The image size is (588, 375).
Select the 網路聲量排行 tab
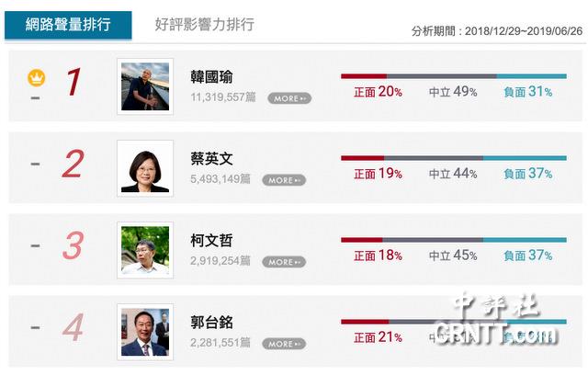68,25
